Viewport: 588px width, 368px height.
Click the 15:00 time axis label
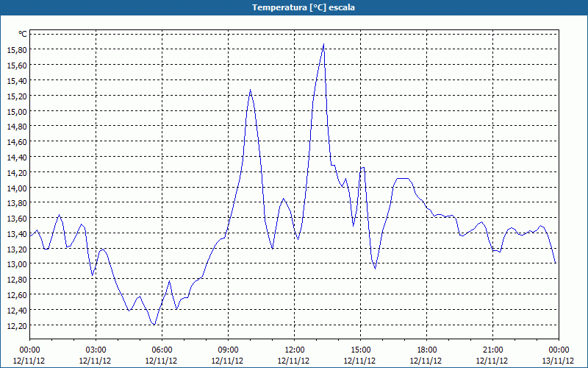[360, 350]
